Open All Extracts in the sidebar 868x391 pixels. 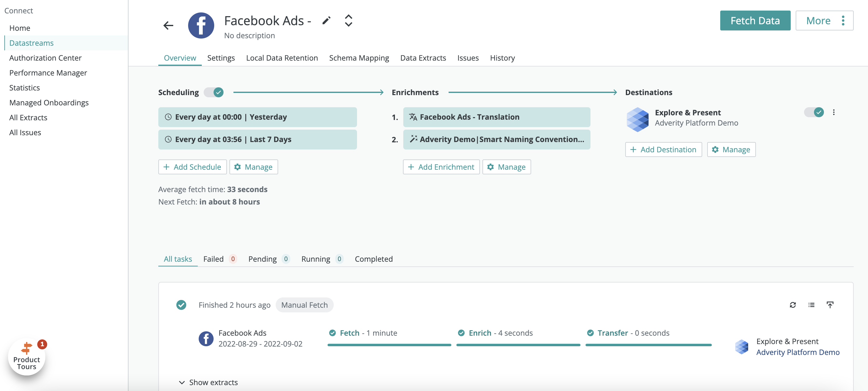point(28,118)
